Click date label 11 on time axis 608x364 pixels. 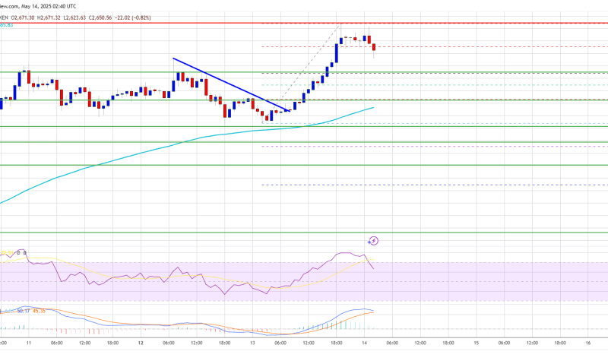(29, 343)
